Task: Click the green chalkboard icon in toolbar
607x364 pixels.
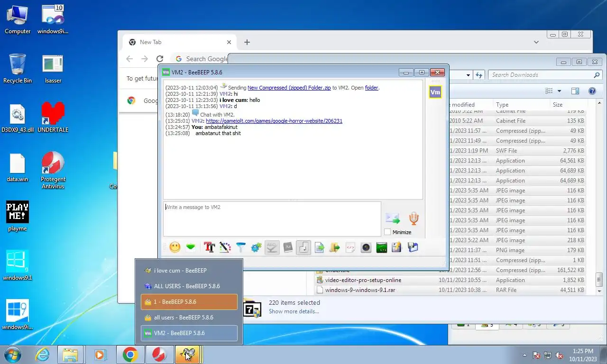Action: coord(382,247)
